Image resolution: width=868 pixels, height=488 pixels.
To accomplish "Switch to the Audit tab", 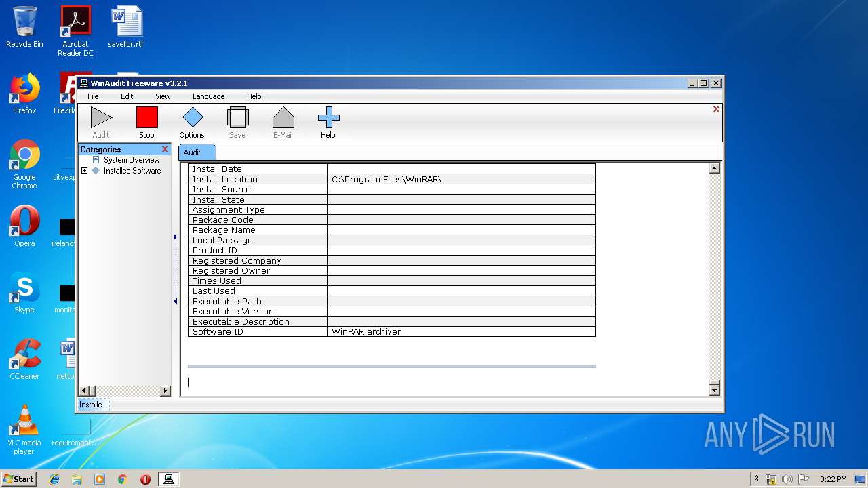I will pyautogui.click(x=197, y=152).
